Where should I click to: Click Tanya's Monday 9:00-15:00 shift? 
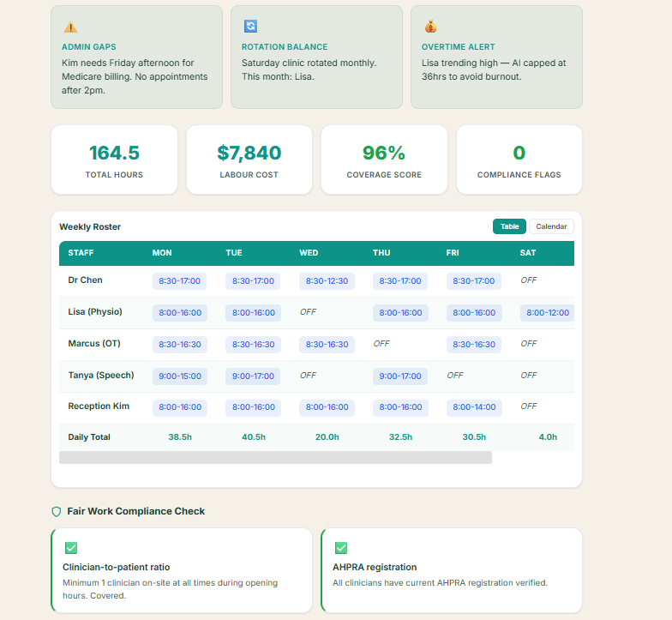pos(180,376)
